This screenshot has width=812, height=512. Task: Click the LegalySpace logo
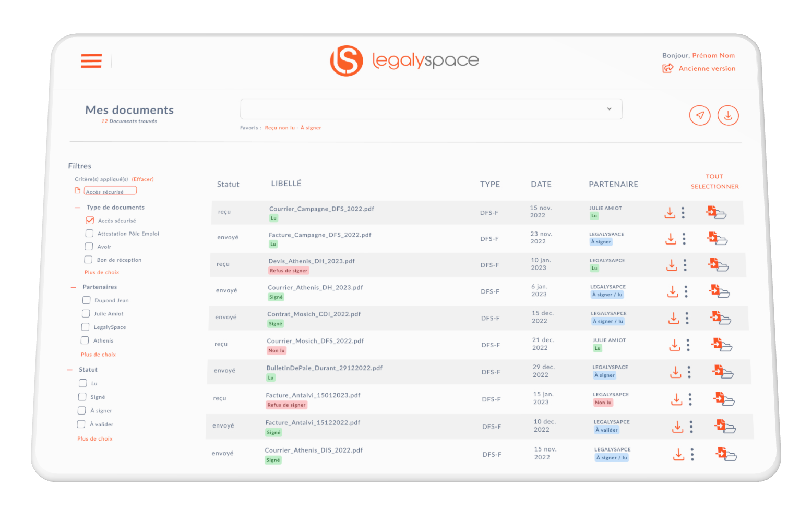(x=404, y=60)
